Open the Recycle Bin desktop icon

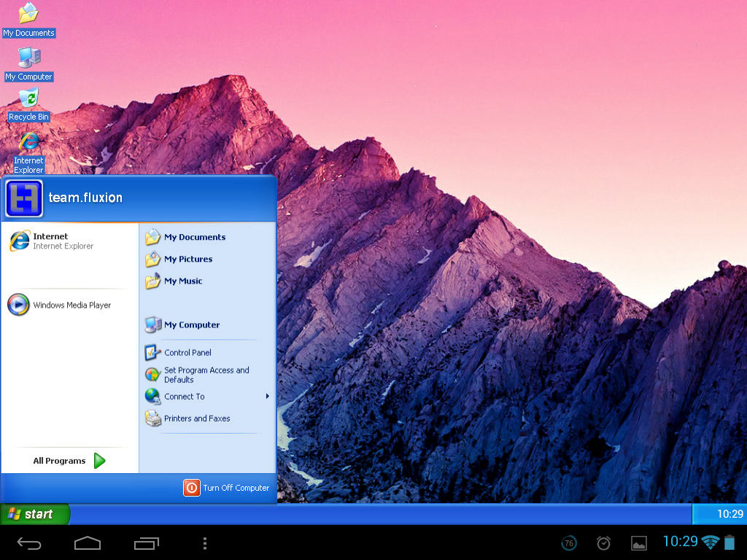[28, 105]
